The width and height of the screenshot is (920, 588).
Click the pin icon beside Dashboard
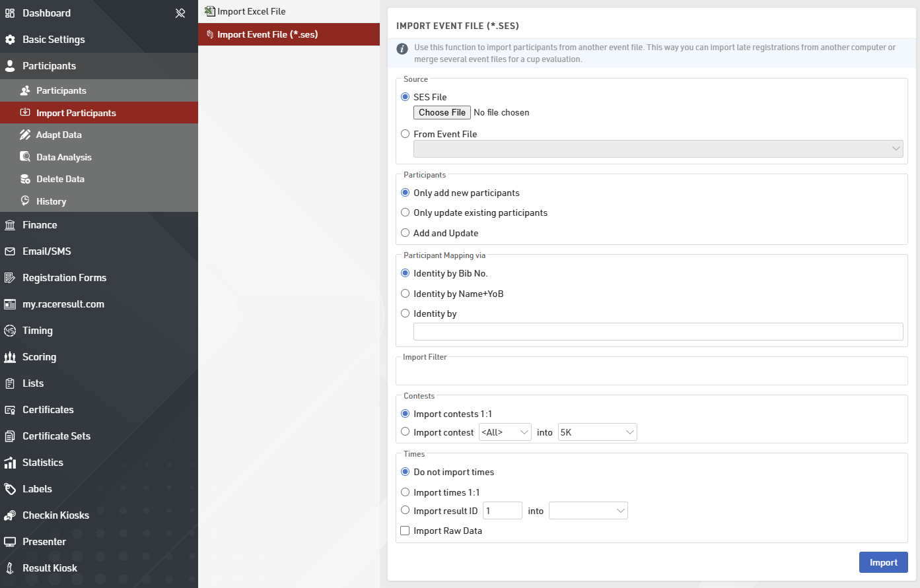point(180,13)
